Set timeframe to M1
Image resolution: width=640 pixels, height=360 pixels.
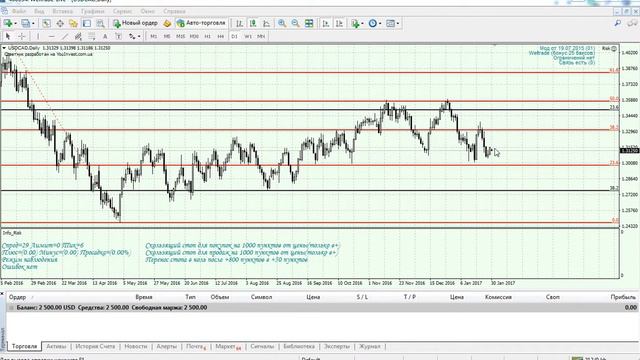tap(153, 36)
